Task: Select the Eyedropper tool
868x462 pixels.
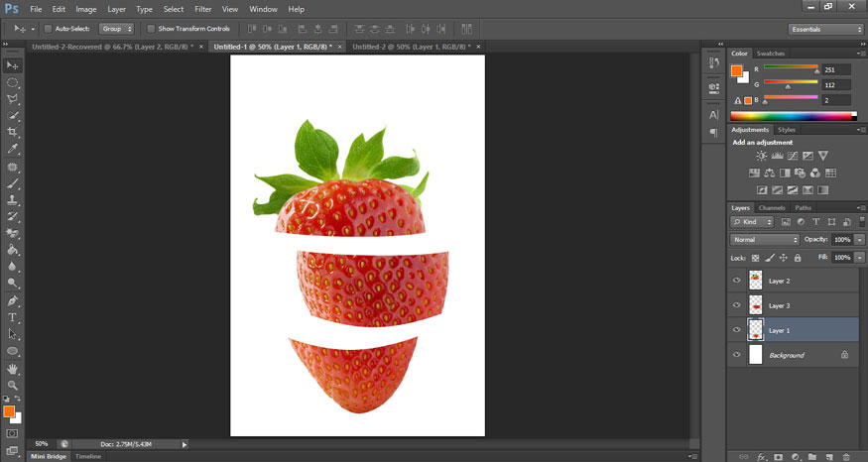Action: (13, 149)
